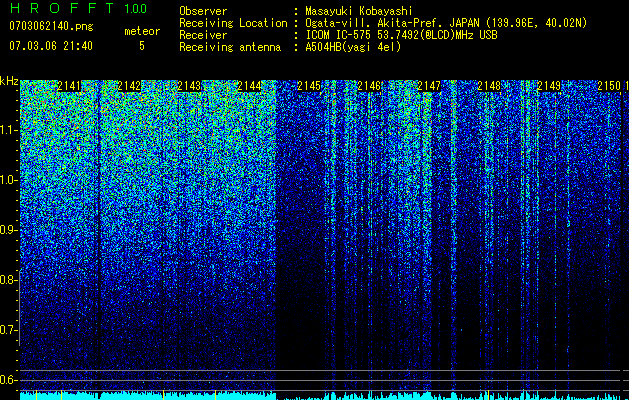The image size is (629, 400).
Task: Click the 2149 time marker
Action: tap(549, 86)
